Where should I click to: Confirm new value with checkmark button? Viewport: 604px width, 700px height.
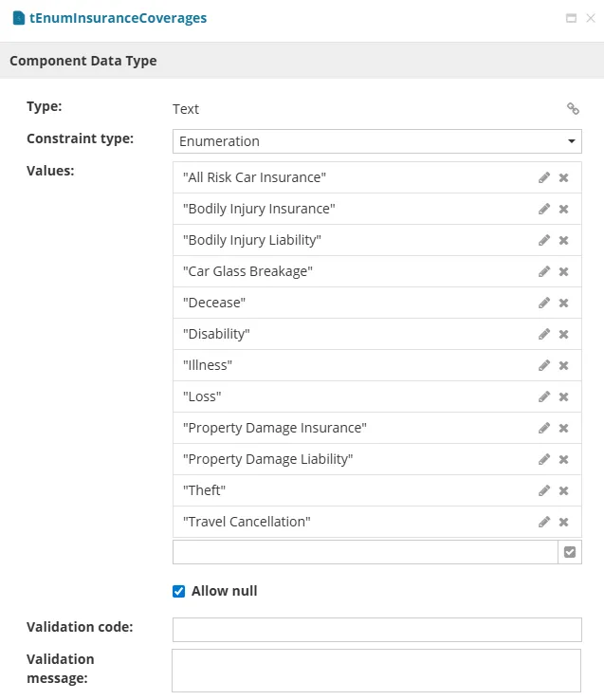[570, 552]
